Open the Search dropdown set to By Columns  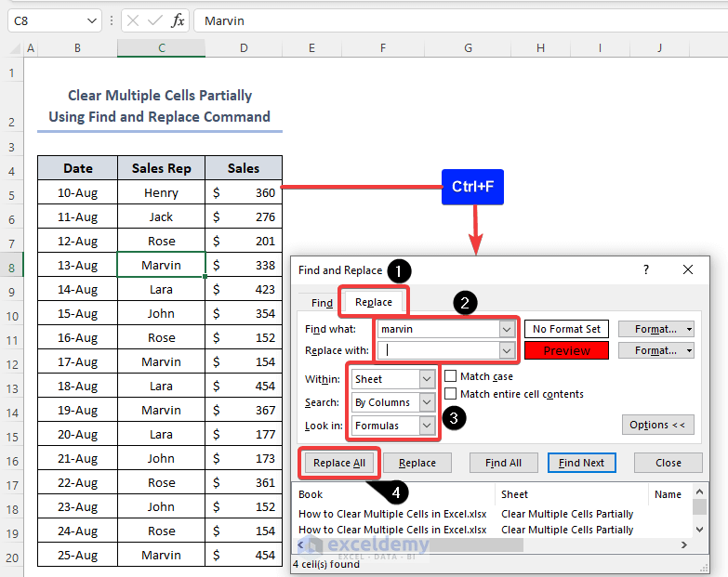[426, 402]
